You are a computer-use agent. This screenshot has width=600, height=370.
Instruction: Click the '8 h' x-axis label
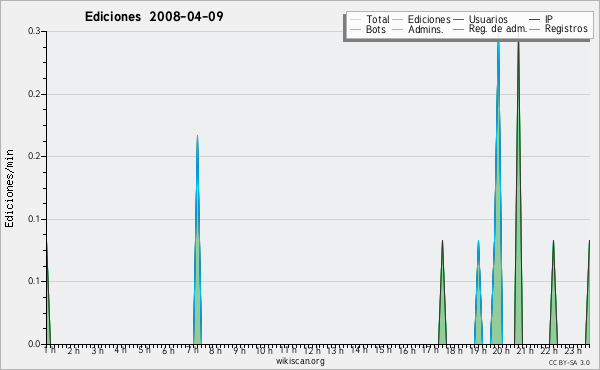tap(215, 350)
